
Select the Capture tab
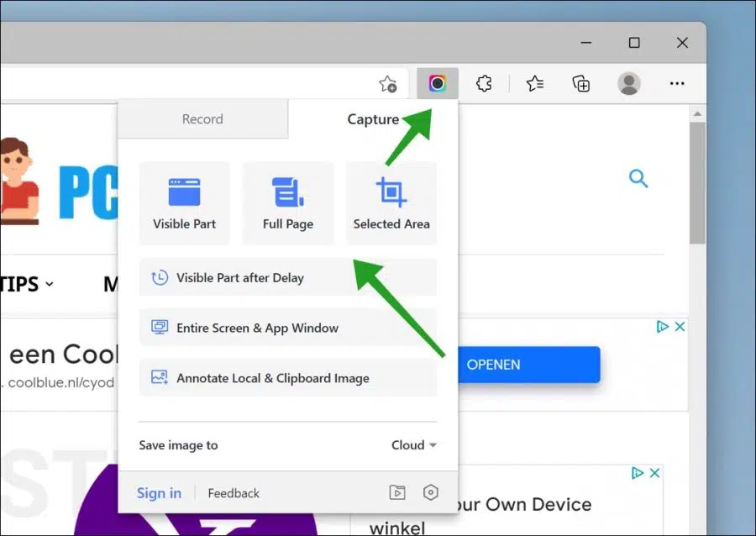click(x=373, y=119)
